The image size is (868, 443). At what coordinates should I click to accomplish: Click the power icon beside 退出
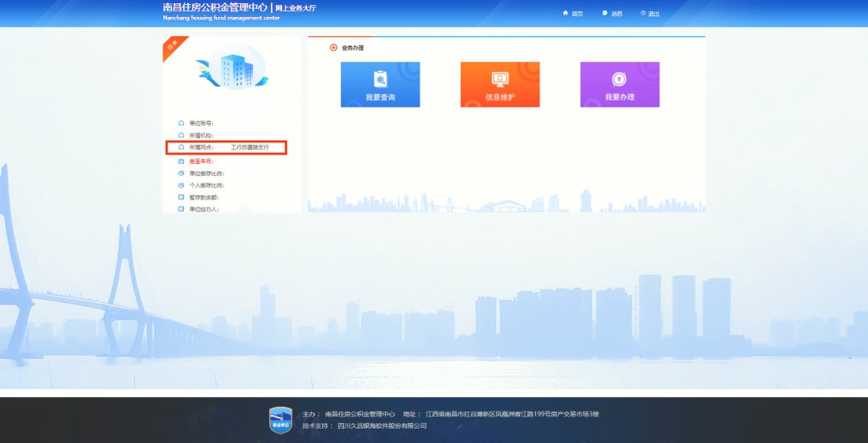pos(643,13)
